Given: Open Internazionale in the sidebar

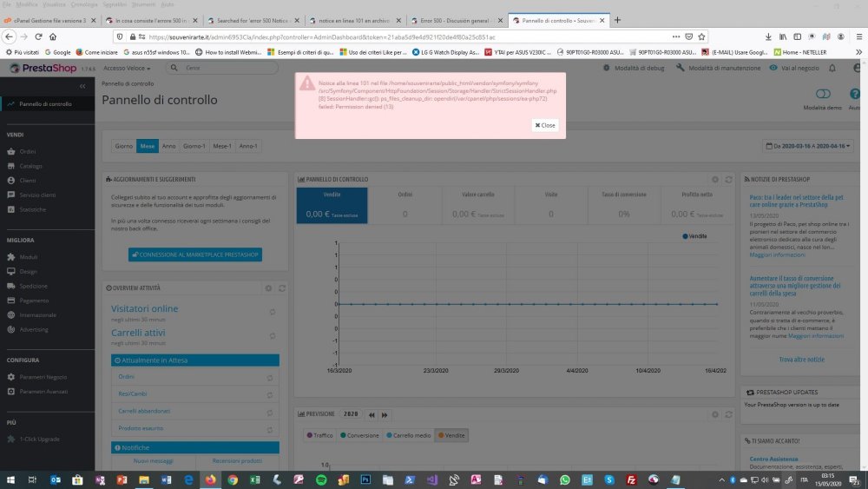Looking at the screenshot, I should [x=37, y=314].
